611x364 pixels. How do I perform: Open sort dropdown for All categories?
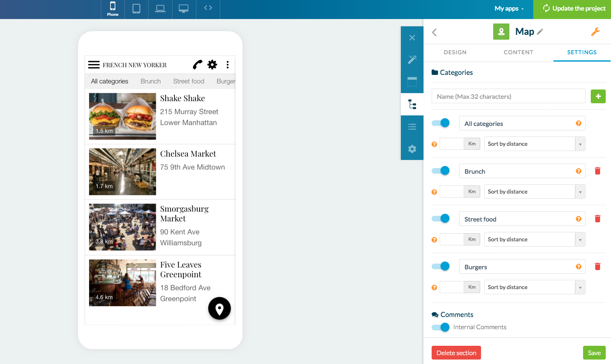point(534,144)
